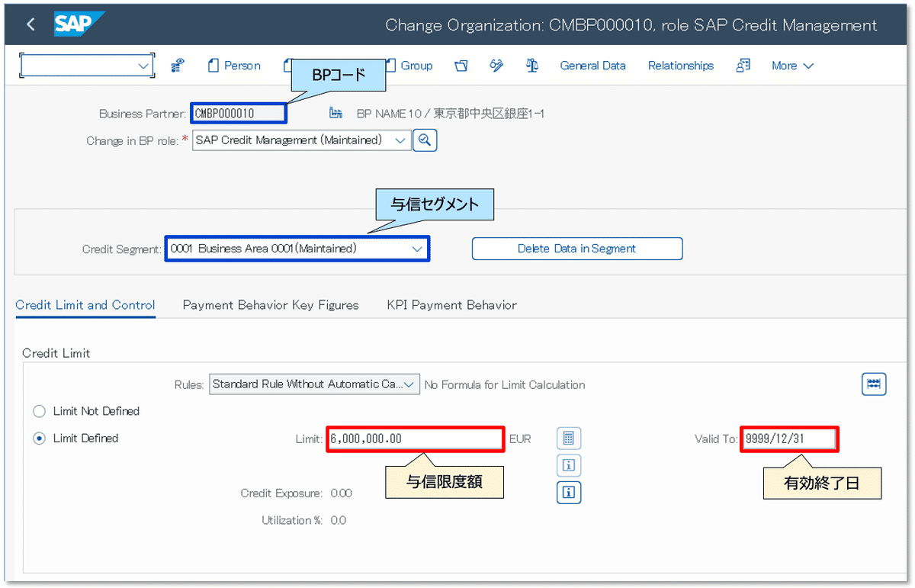Click the organization icon before BP NAME10
This screenshot has width=915, height=588.
point(335,114)
